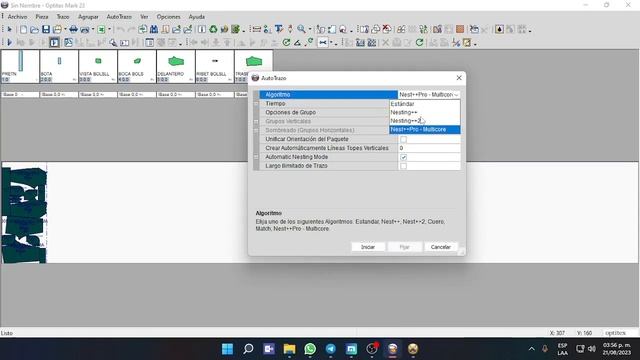Select the RIBET BOLSLL piece thumbnail
The image size is (640, 360).
click(x=215, y=66)
